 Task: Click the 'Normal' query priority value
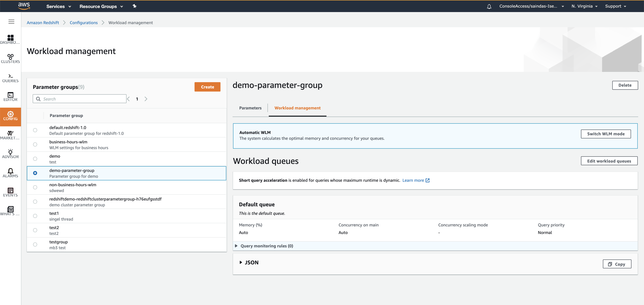(x=545, y=232)
